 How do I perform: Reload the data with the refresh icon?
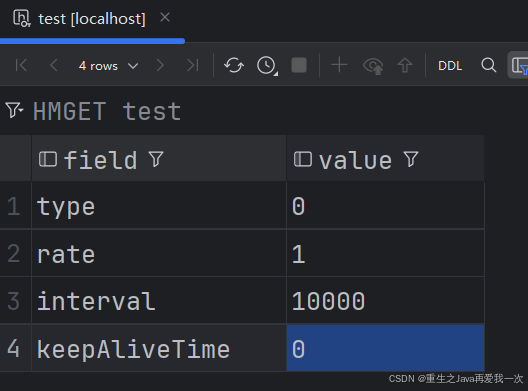pyautogui.click(x=234, y=65)
